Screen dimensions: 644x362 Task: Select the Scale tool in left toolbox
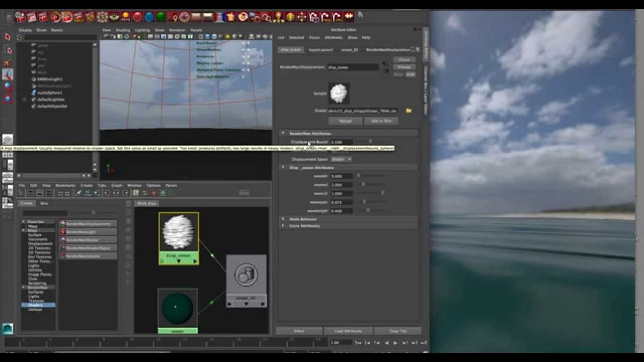[8, 99]
